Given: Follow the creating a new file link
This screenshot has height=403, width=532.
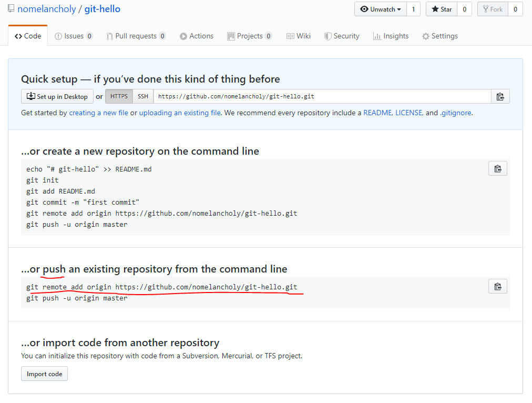Looking at the screenshot, I should tap(99, 113).
